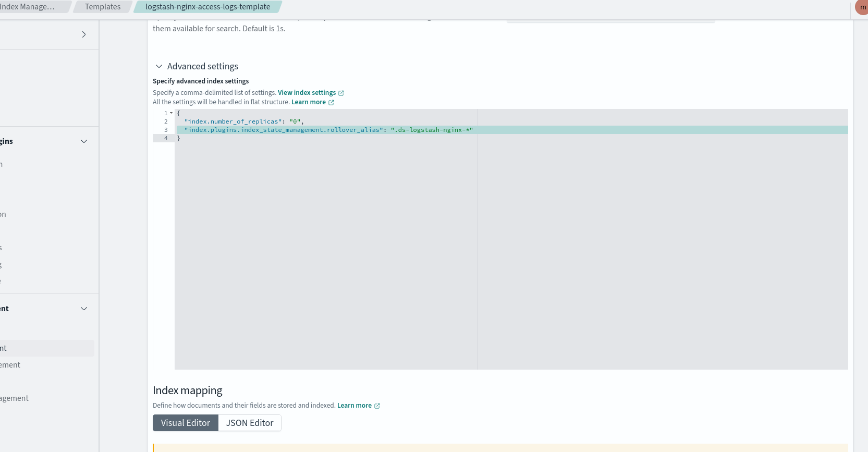The width and height of the screenshot is (868, 452).
Task: Collapse the Advanced settings section
Action: pos(159,66)
